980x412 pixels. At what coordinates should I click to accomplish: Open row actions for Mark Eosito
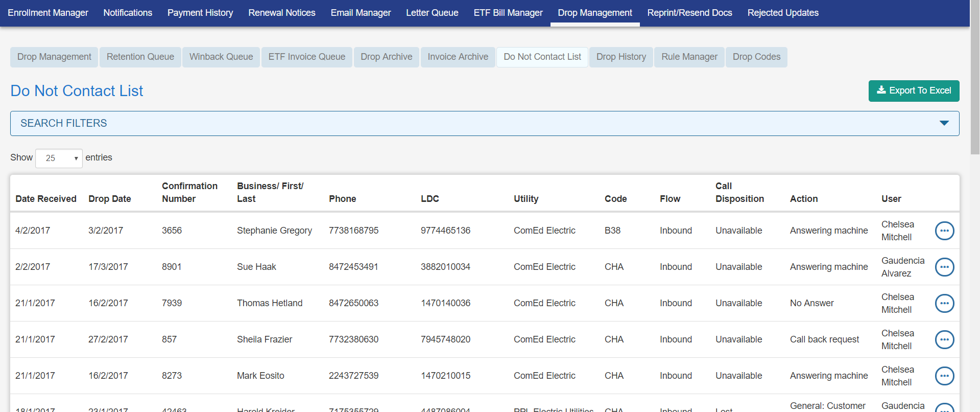(944, 376)
